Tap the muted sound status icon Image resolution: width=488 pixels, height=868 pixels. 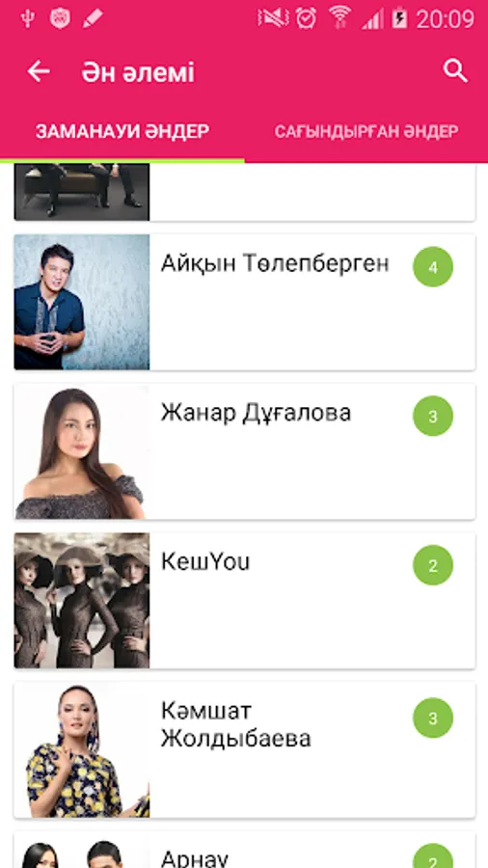pos(273,18)
